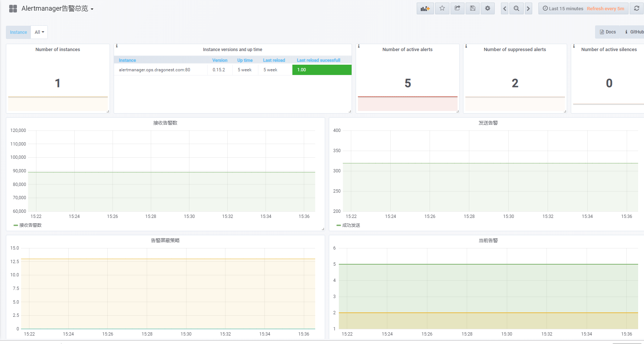Open the GitHub link
The height and width of the screenshot is (344, 644).
click(x=635, y=32)
